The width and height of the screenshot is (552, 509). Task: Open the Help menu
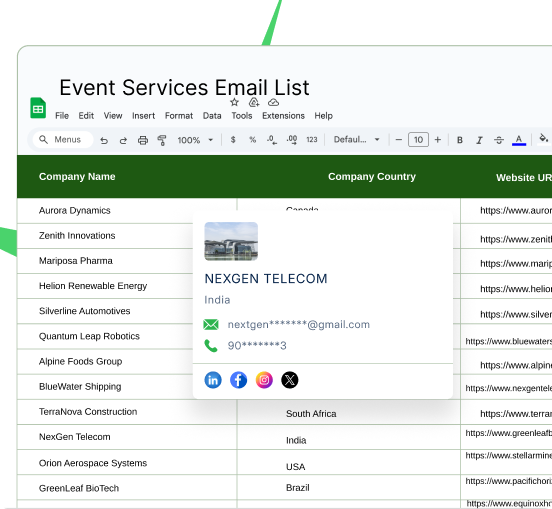[x=323, y=116]
